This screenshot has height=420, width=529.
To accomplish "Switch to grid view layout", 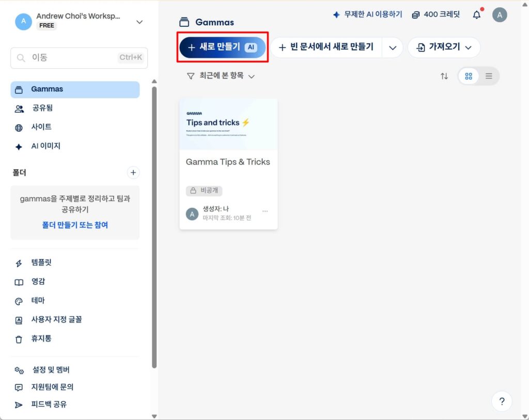I will [x=469, y=76].
